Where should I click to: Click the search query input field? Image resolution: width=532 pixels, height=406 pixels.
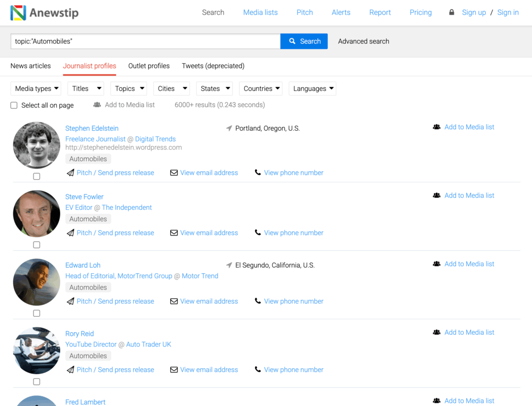pyautogui.click(x=145, y=41)
